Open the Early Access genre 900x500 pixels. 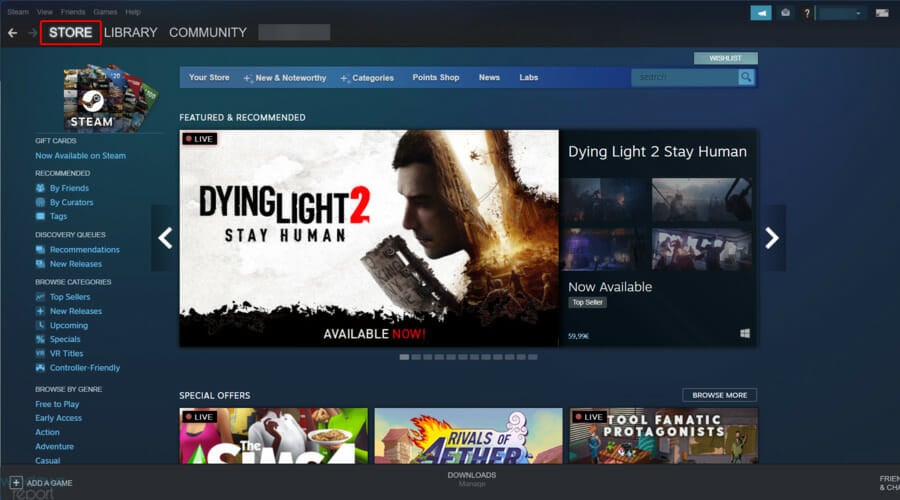(x=58, y=418)
